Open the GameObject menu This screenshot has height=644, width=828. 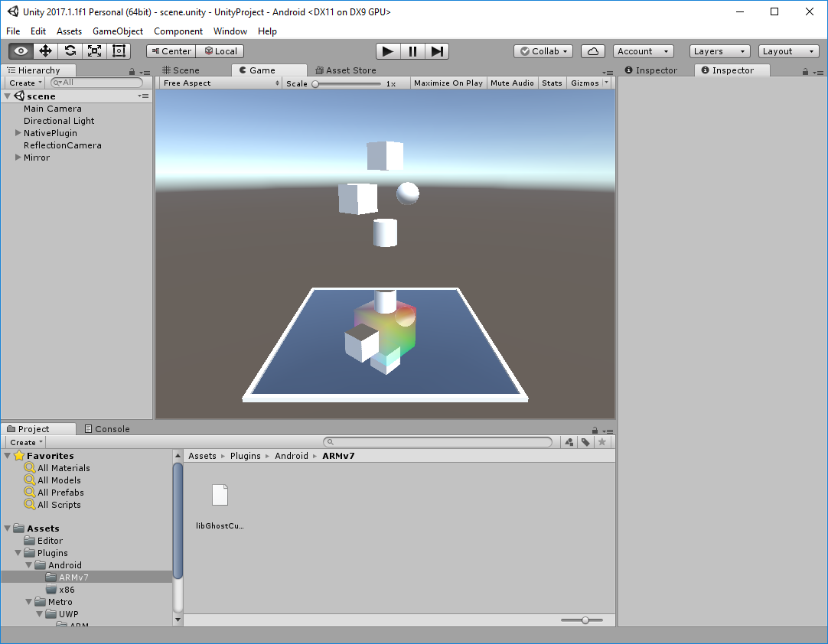point(118,31)
